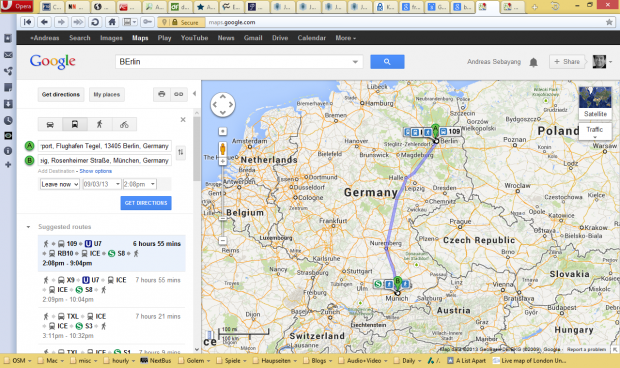Click the browser forward arrow
620x368 pixels.
[x=61, y=22]
